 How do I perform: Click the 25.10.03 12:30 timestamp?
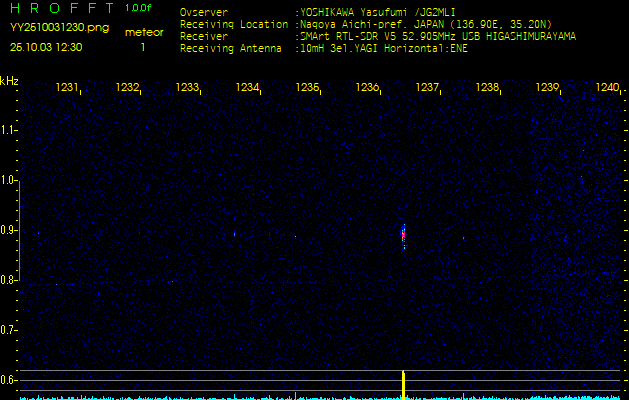[x=46, y=47]
